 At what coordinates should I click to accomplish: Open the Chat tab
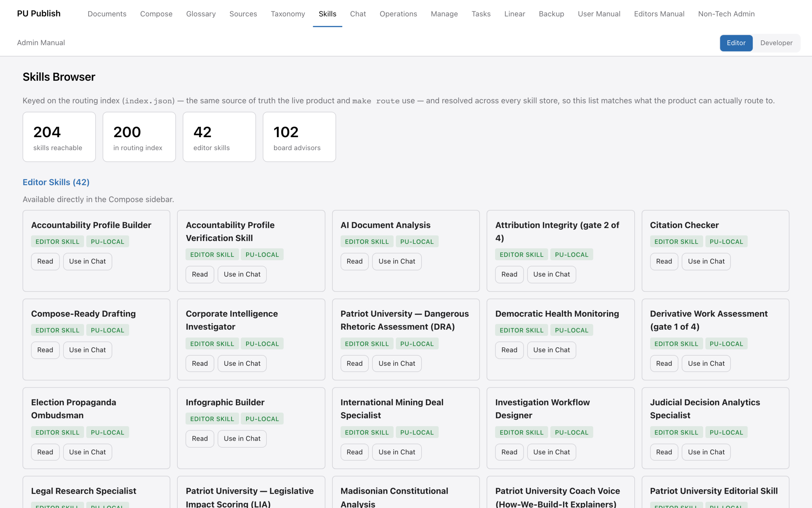(x=358, y=14)
